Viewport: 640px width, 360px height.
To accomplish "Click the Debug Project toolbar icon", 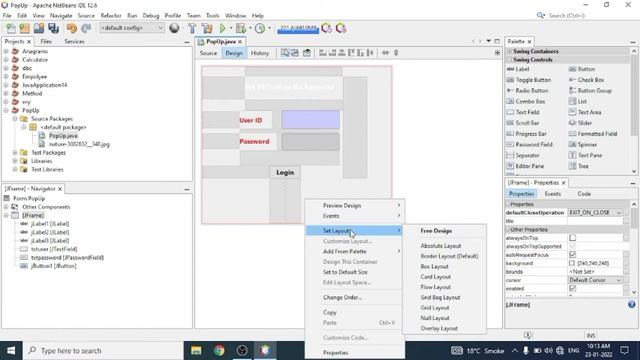I will click(241, 28).
